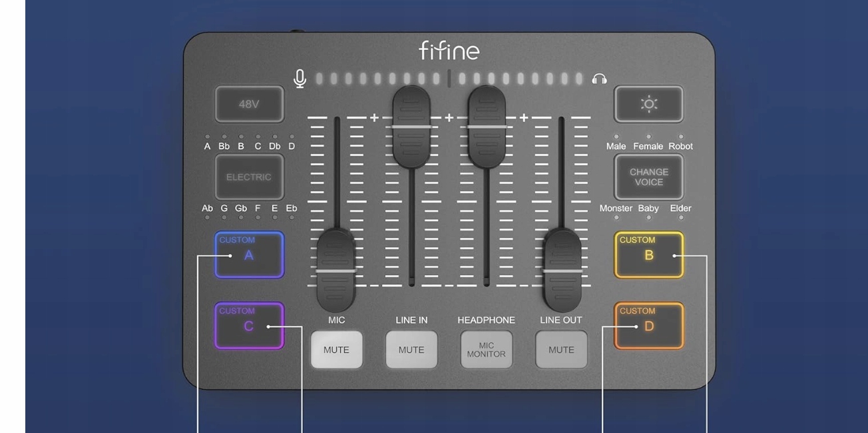Click the HEADPHONE fader knob
Image resolution: width=868 pixels, height=433 pixels.
tap(487, 126)
